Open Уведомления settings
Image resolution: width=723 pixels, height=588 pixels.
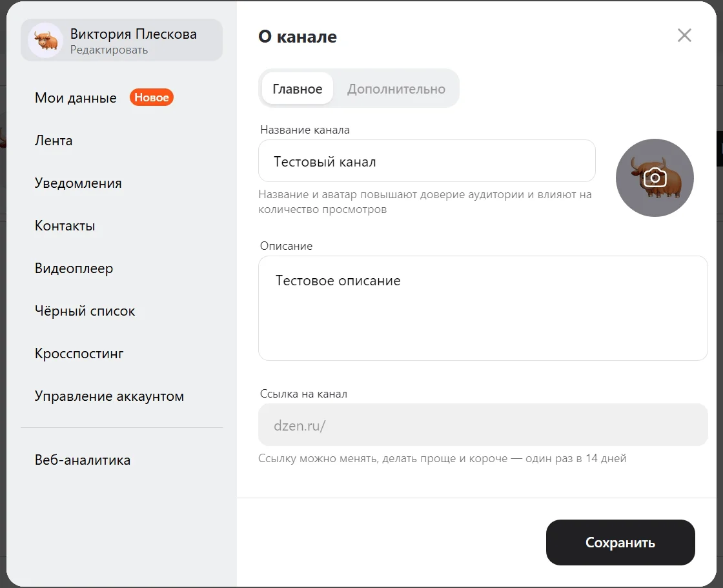tap(78, 183)
